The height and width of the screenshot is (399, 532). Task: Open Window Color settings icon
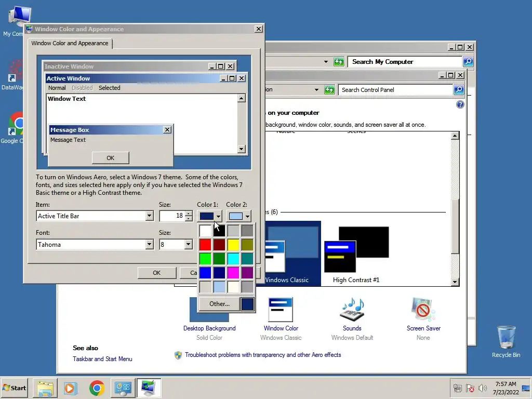tap(281, 310)
